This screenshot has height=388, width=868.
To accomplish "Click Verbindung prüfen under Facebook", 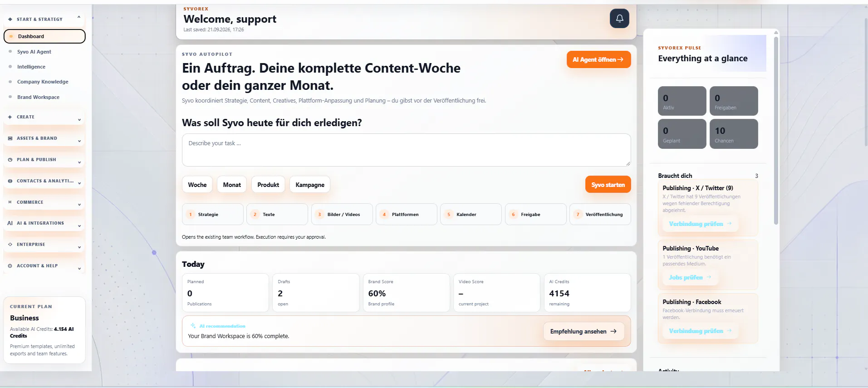I will pos(700,331).
